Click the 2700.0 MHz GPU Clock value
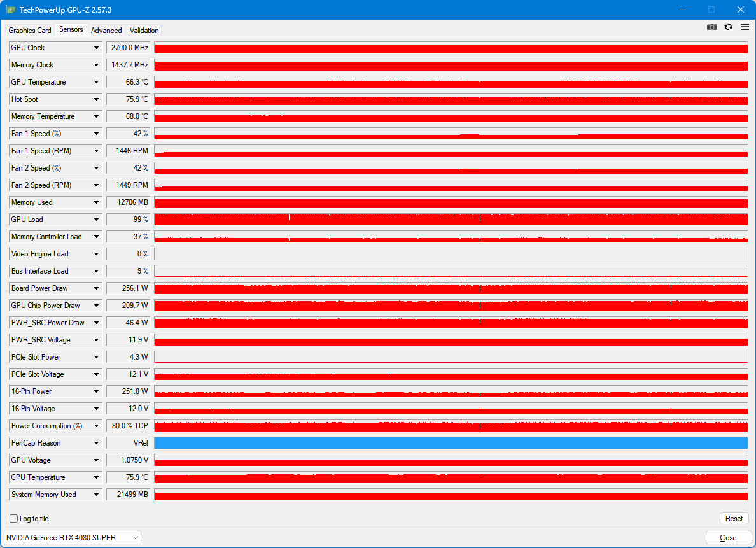Image resolution: width=756 pixels, height=548 pixels. pyautogui.click(x=129, y=48)
